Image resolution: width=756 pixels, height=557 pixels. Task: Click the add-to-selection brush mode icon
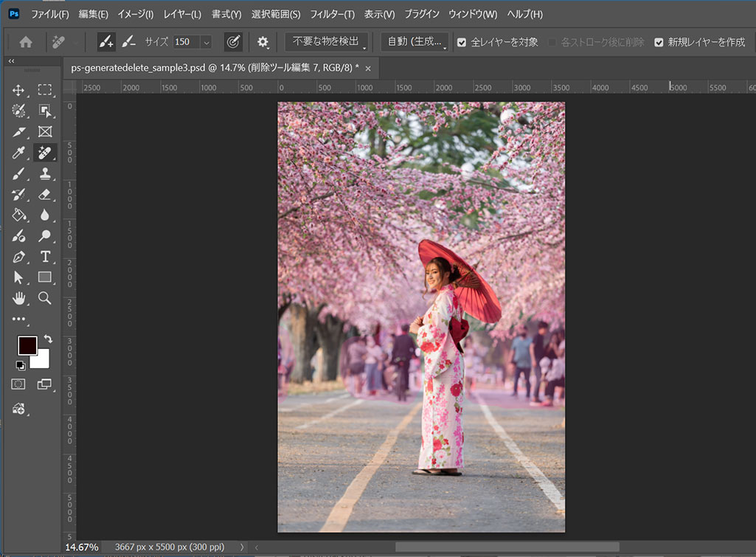(x=106, y=42)
